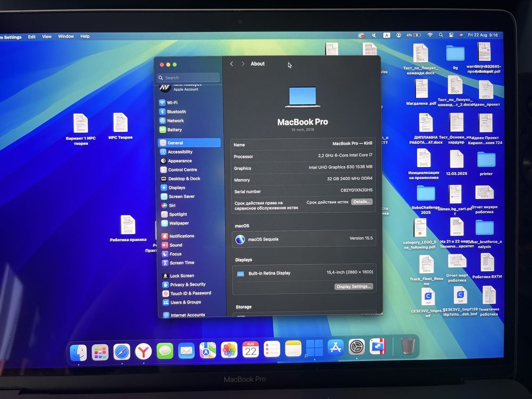Open the Windows logo app in the Dock
Screen dimensions: 532x399
click(x=314, y=348)
